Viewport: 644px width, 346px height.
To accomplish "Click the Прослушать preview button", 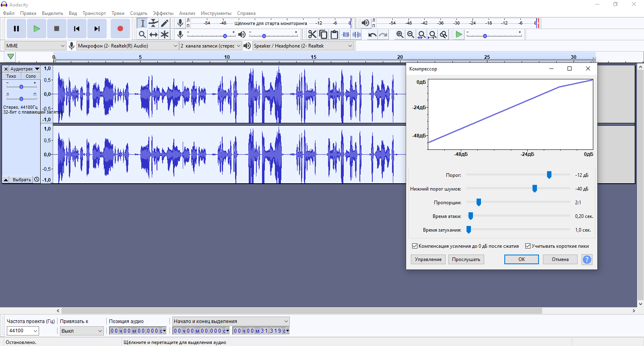I will click(x=466, y=259).
